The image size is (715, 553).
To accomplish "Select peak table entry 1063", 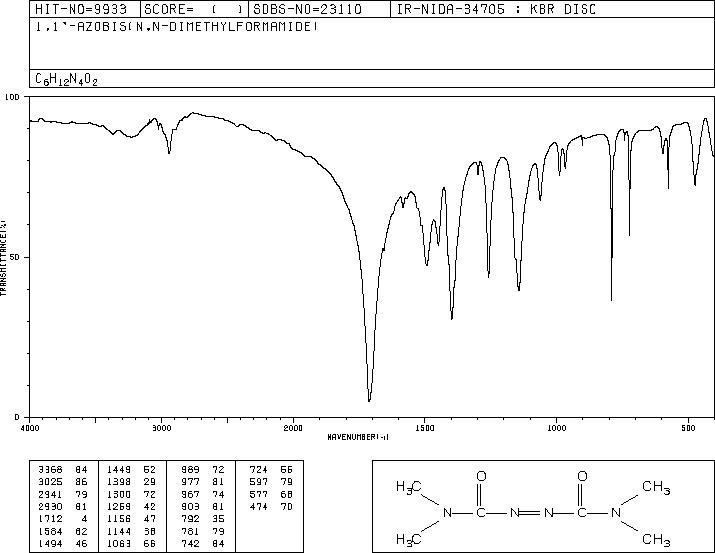I will pos(131,543).
